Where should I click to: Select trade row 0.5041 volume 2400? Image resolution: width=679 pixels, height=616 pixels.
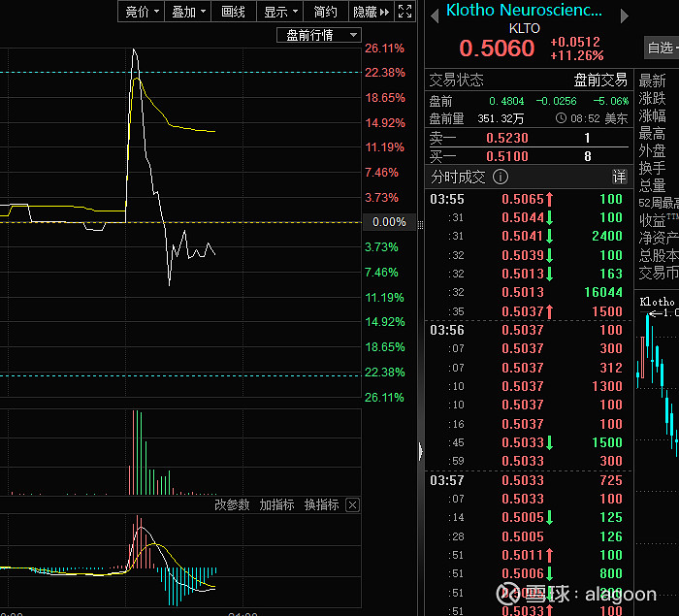click(529, 236)
